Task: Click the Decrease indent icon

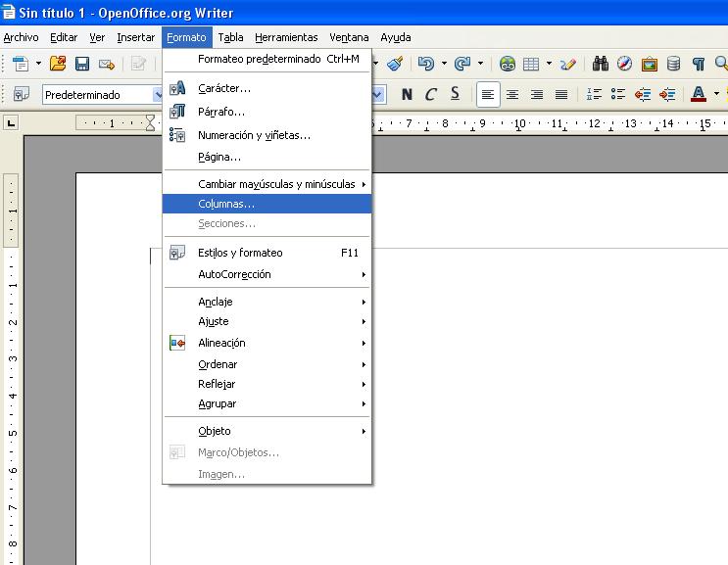Action: click(643, 95)
